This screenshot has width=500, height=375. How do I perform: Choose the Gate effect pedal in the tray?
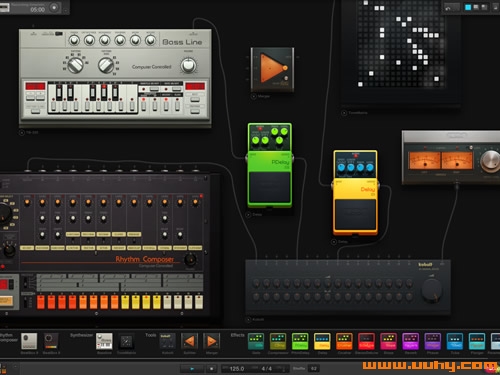pyautogui.click(x=256, y=341)
